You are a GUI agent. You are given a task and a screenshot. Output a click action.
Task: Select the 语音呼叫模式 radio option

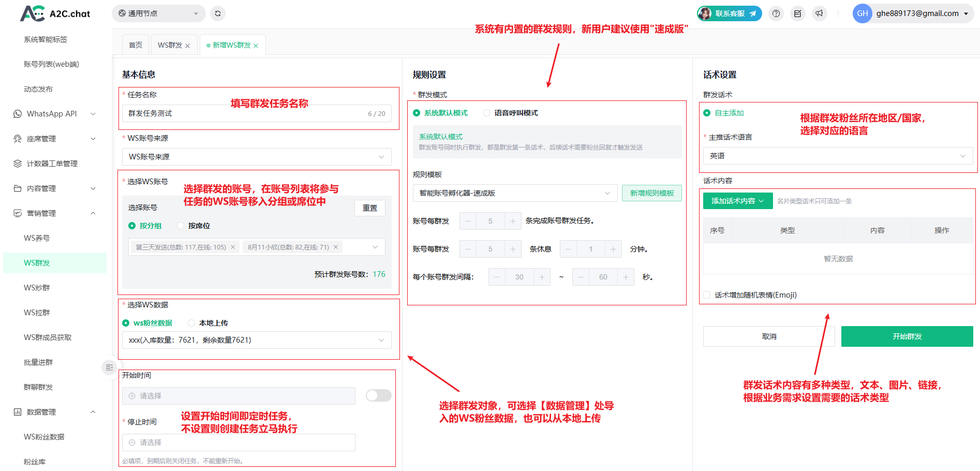[x=487, y=113]
